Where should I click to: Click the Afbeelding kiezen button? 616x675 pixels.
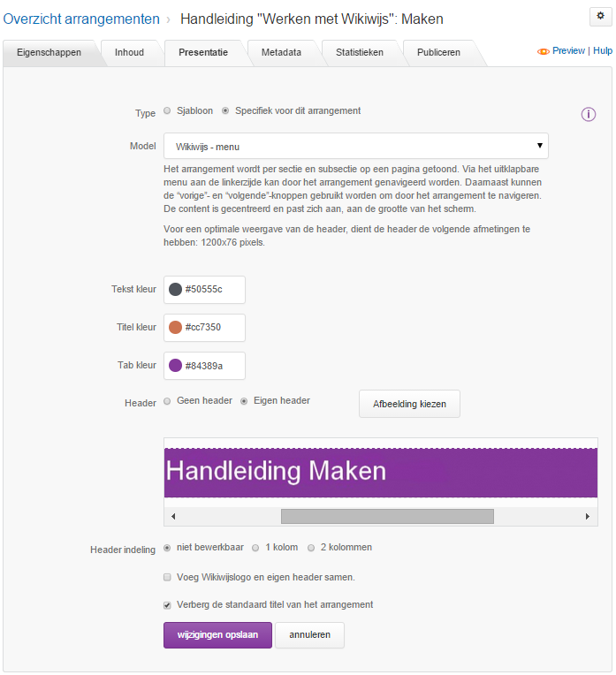(409, 404)
